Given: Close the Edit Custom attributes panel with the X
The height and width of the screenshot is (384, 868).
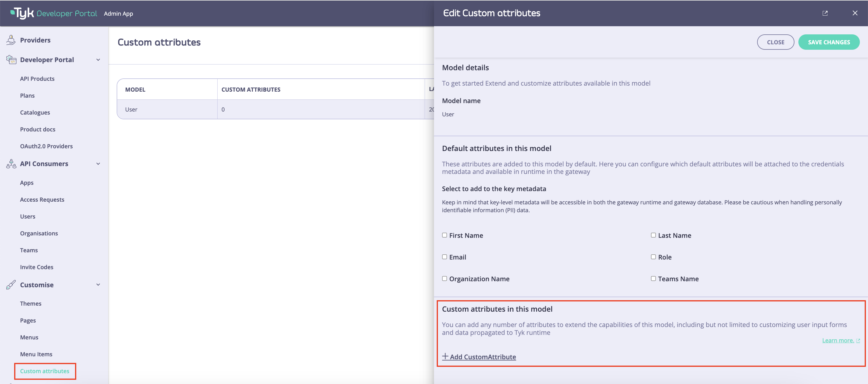Looking at the screenshot, I should pyautogui.click(x=855, y=13).
